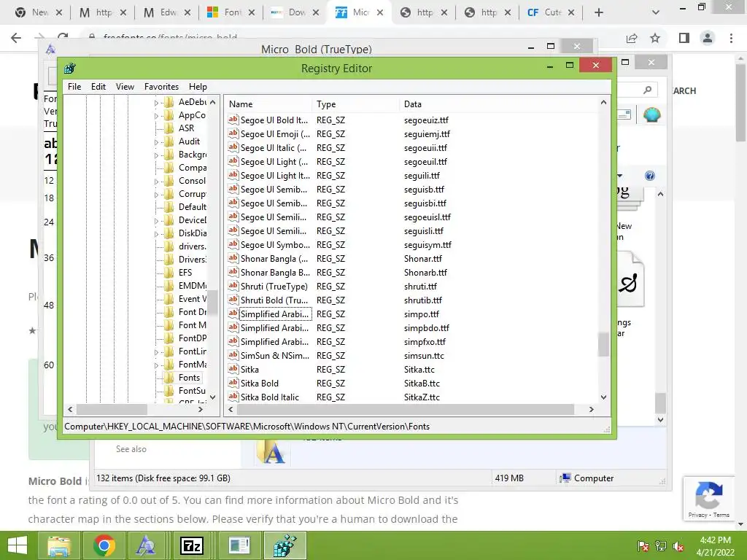Select the Fonts key in the tree

pyautogui.click(x=189, y=378)
